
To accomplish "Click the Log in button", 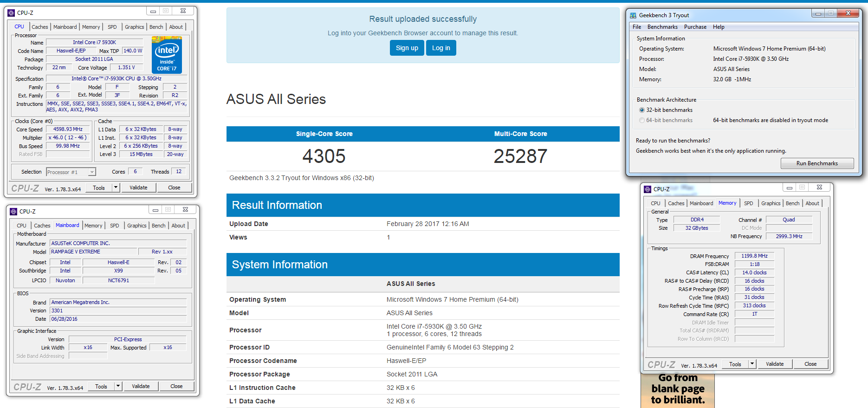I will [441, 48].
